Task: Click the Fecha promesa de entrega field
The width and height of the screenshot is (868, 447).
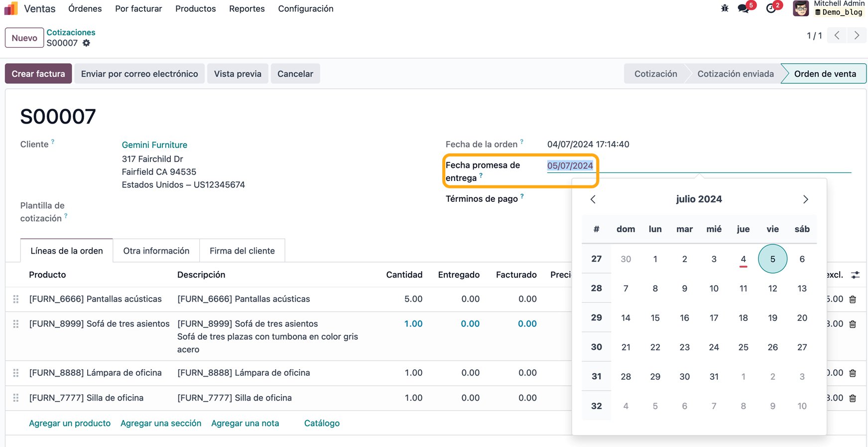Action: (x=699, y=165)
